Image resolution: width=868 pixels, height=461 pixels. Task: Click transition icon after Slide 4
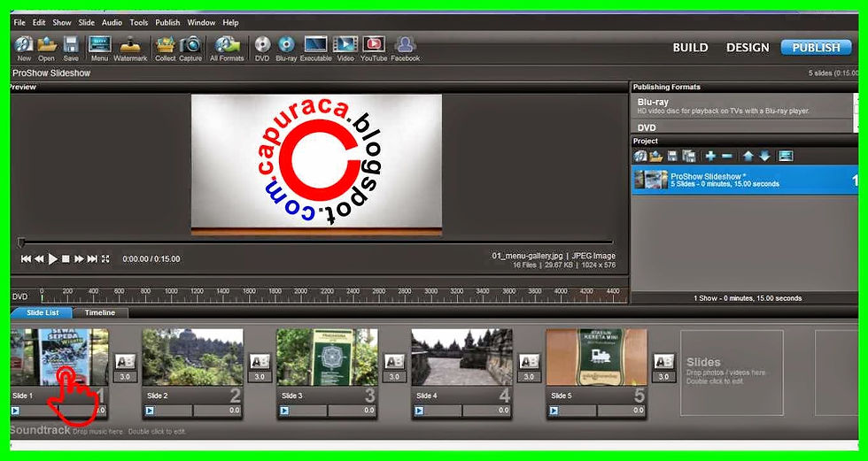[529, 362]
